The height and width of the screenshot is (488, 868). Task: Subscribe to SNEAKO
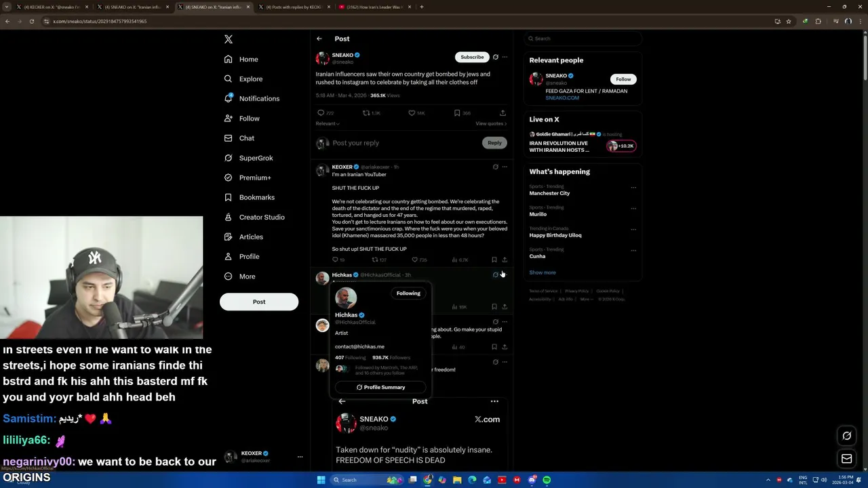[x=472, y=57]
